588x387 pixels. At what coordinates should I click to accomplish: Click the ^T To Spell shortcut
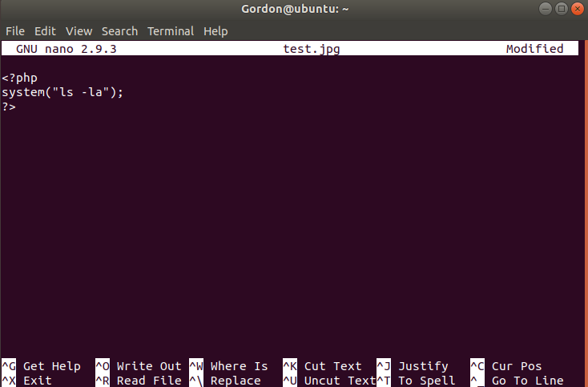(417, 381)
